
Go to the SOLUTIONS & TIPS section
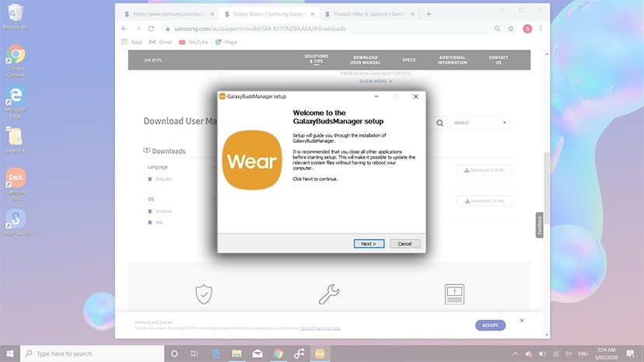point(317,59)
